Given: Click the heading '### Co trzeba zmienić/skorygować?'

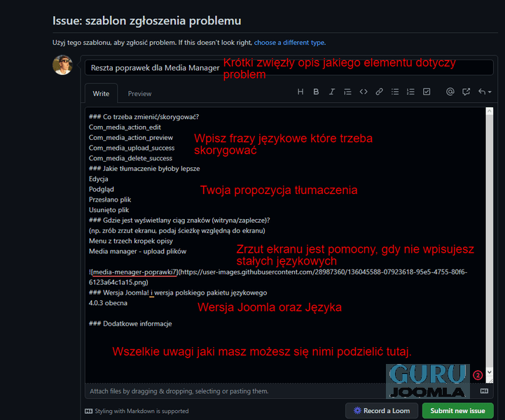Looking at the screenshot, I should (144, 117).
